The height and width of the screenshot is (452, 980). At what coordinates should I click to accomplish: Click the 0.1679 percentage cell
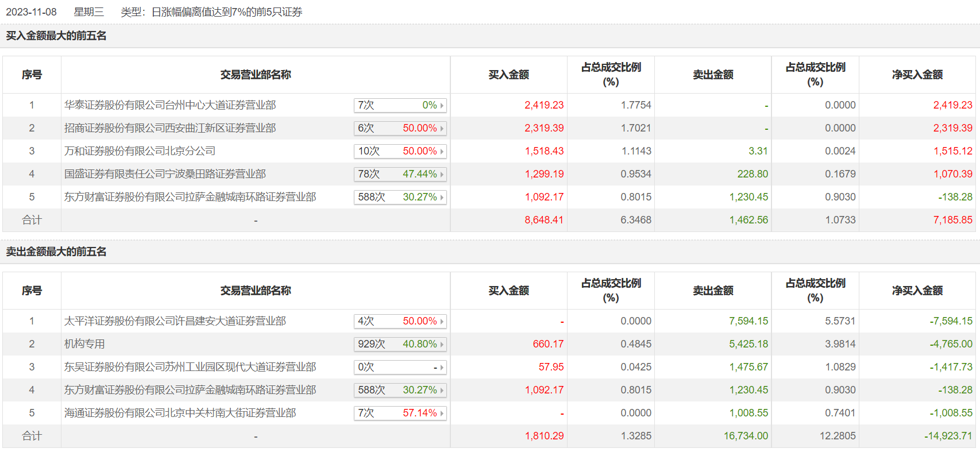click(x=840, y=174)
